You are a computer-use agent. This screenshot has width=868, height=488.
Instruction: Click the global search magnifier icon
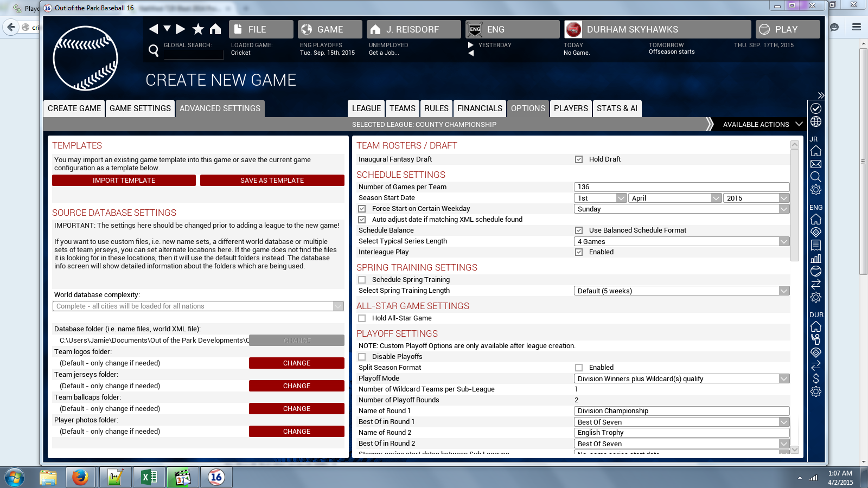tap(154, 50)
